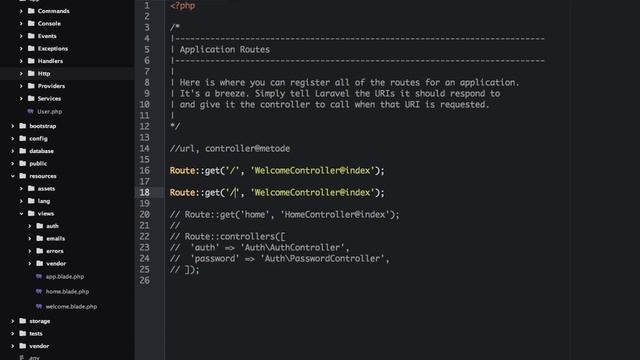The height and width of the screenshot is (360, 640).
Task: Collapse the views folder chevron
Action: click(21, 213)
